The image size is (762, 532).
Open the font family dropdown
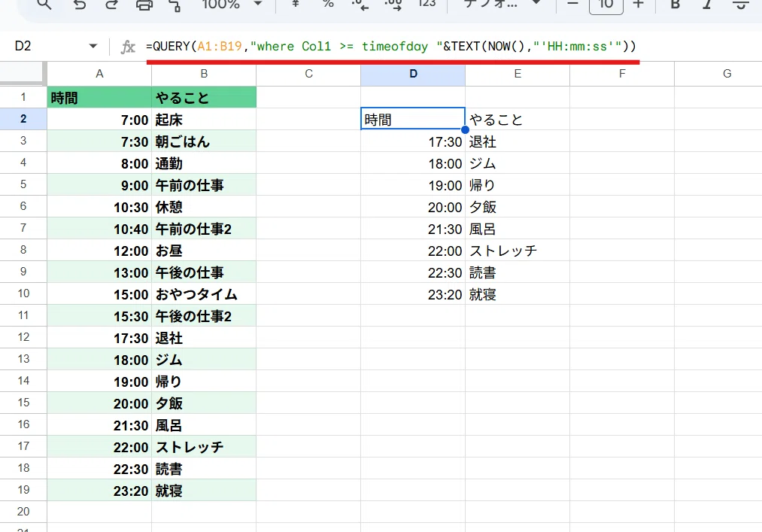click(x=502, y=4)
